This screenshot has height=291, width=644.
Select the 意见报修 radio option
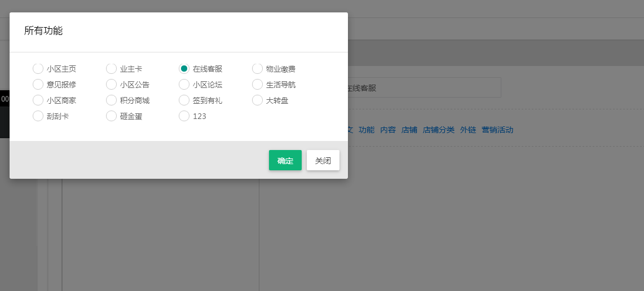pos(38,84)
